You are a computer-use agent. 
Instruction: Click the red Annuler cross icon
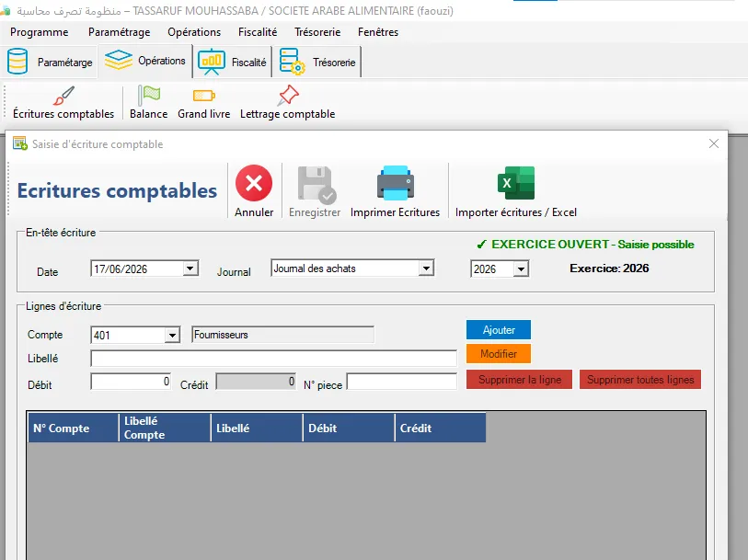pos(254,183)
